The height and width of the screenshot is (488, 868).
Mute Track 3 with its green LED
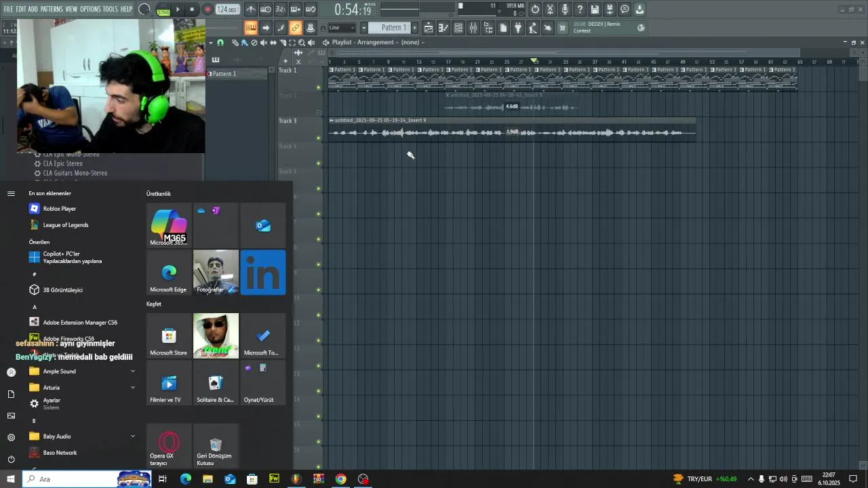[x=319, y=138]
